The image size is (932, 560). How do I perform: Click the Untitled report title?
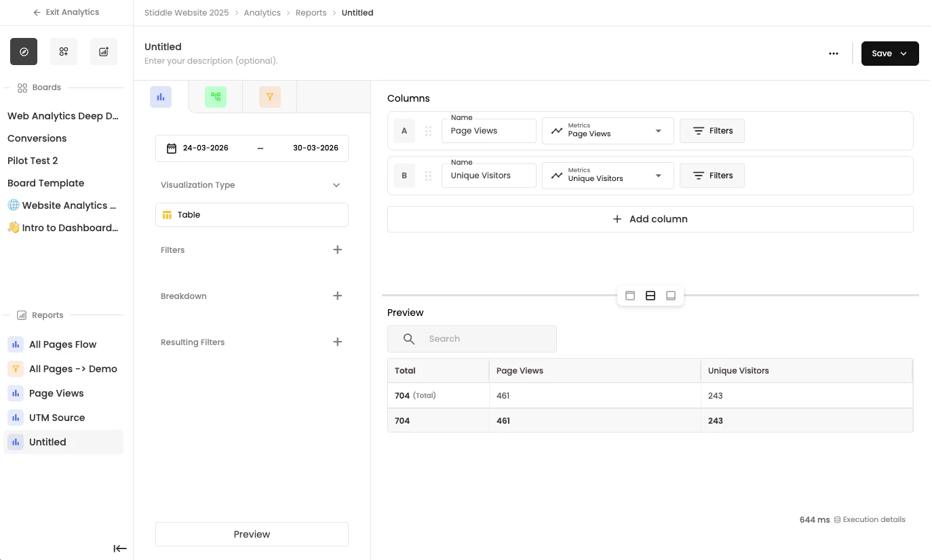point(163,47)
